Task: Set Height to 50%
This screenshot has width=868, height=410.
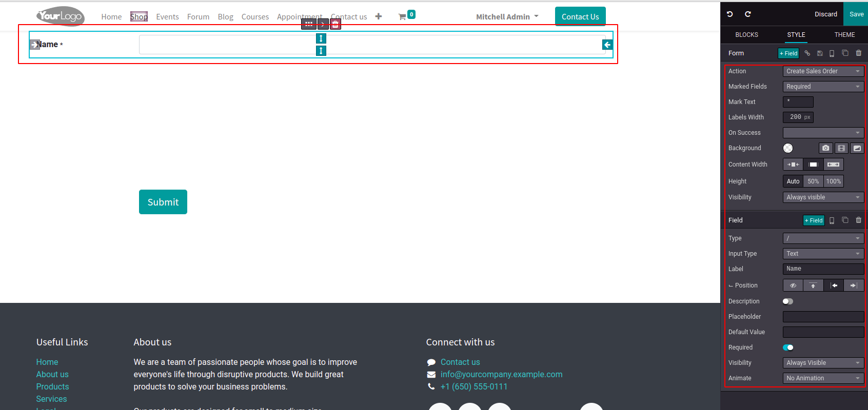Action: [813, 181]
